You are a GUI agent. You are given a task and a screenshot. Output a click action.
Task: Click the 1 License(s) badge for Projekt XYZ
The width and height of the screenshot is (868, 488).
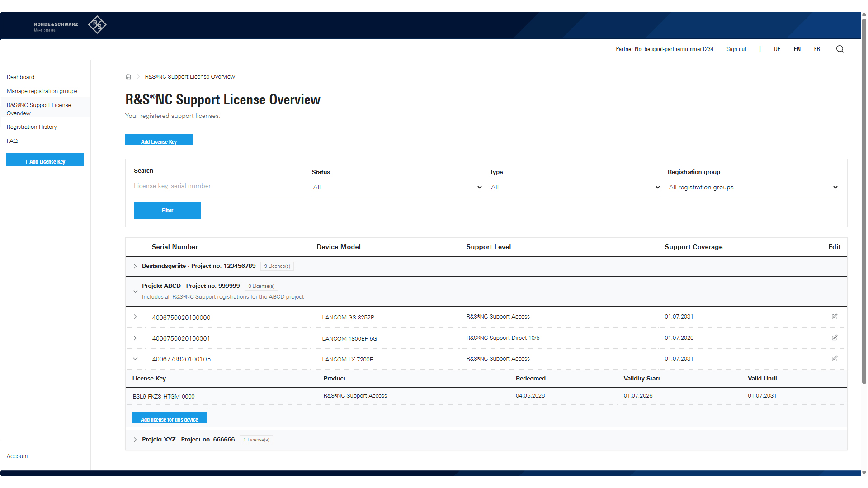point(256,440)
